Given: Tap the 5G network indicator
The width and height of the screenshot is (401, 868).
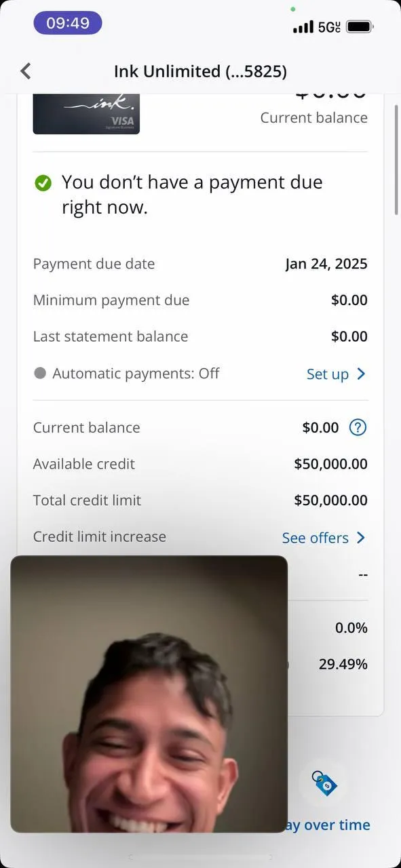Looking at the screenshot, I should coord(329,27).
